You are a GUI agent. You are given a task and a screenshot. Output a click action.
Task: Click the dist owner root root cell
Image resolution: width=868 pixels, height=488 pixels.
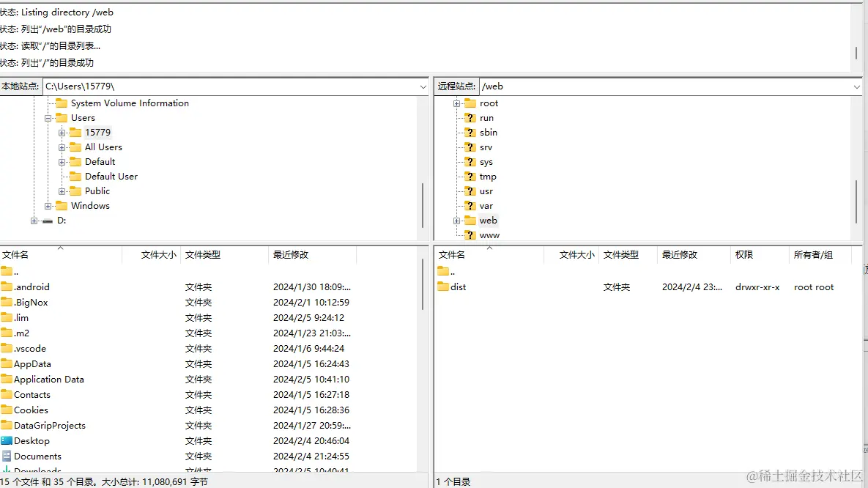click(814, 287)
